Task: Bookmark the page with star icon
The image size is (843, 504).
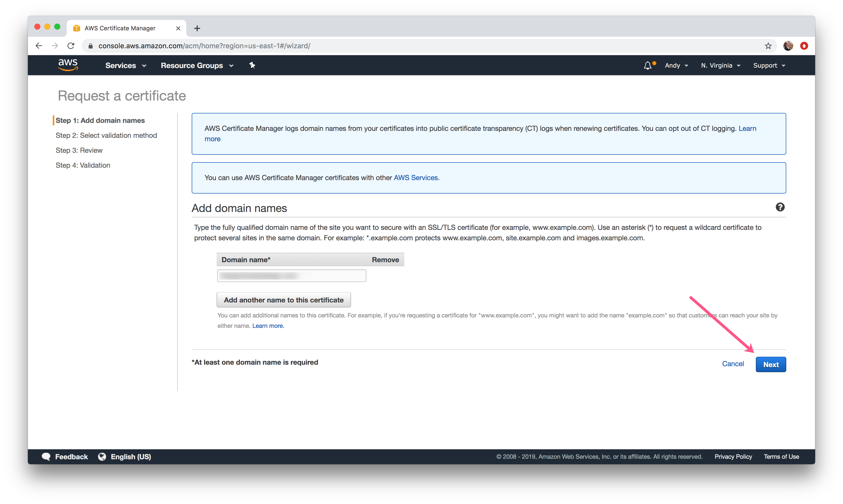Action: (x=768, y=46)
